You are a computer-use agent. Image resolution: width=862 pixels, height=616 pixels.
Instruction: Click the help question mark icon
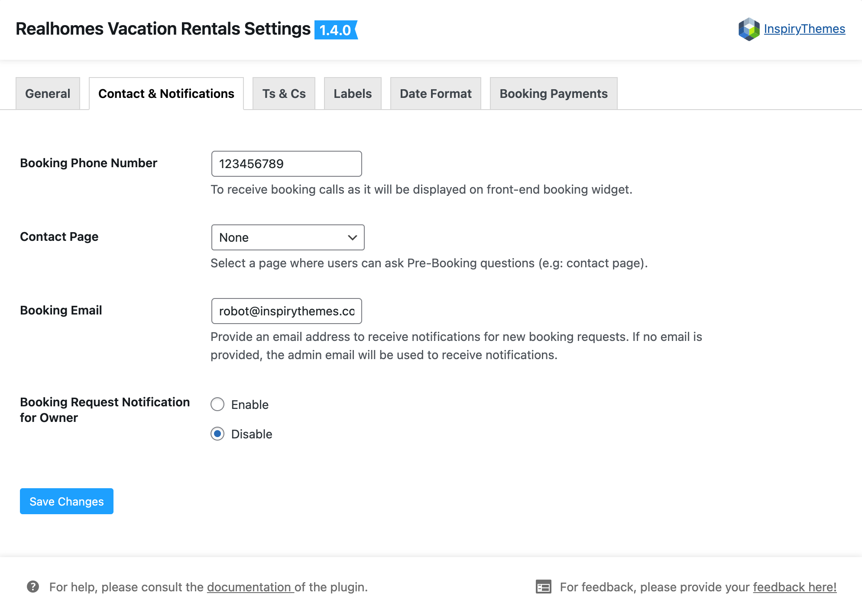click(x=33, y=587)
